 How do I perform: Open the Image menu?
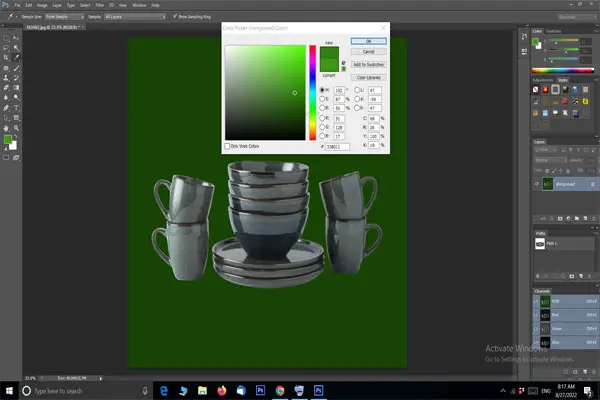point(42,5)
